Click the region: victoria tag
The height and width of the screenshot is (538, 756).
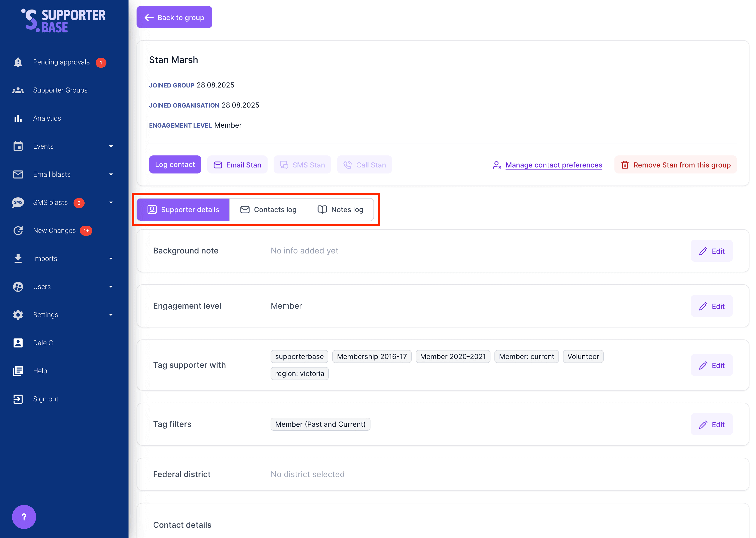tap(299, 374)
